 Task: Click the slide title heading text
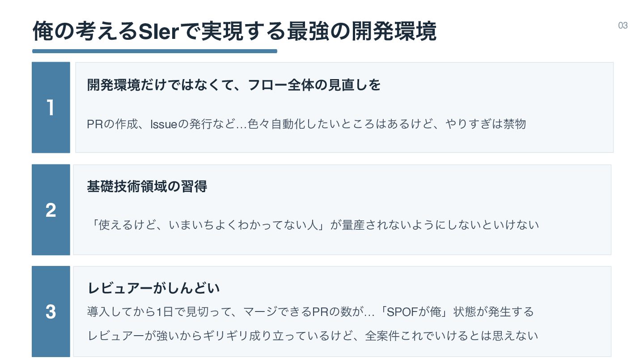[234, 31]
